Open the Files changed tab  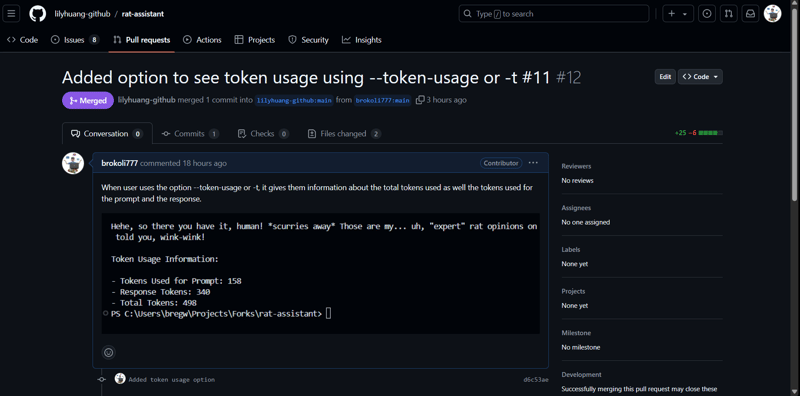(344, 134)
